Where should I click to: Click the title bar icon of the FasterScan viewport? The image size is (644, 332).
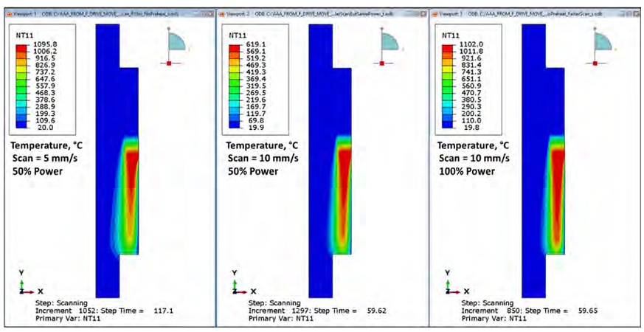coord(436,13)
